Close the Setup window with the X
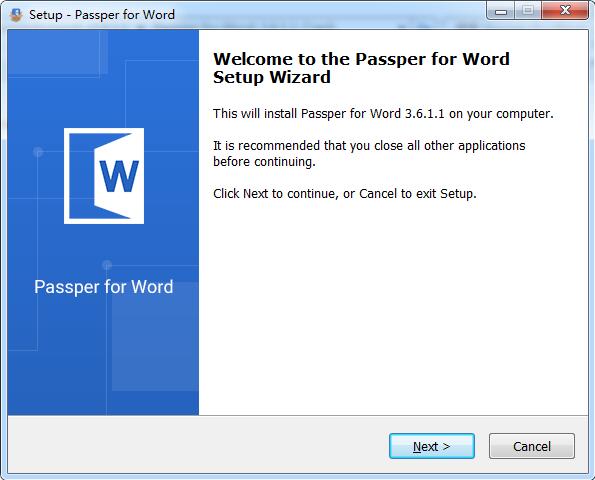 (565, 11)
